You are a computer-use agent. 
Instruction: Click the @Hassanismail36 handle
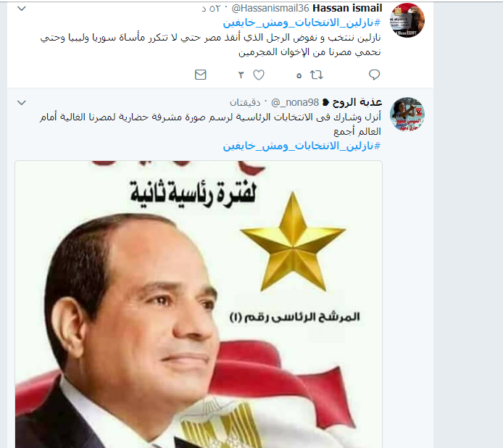pyautogui.click(x=270, y=9)
